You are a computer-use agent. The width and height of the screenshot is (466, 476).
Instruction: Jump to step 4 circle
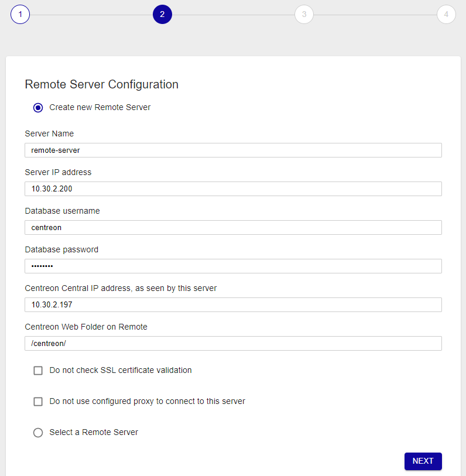pyautogui.click(x=446, y=14)
